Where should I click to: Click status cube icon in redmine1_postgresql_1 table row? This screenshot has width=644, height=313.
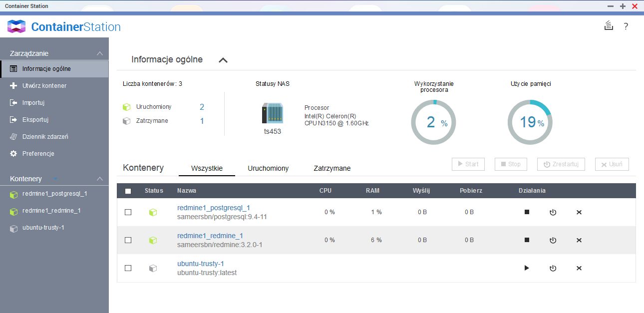(x=153, y=212)
